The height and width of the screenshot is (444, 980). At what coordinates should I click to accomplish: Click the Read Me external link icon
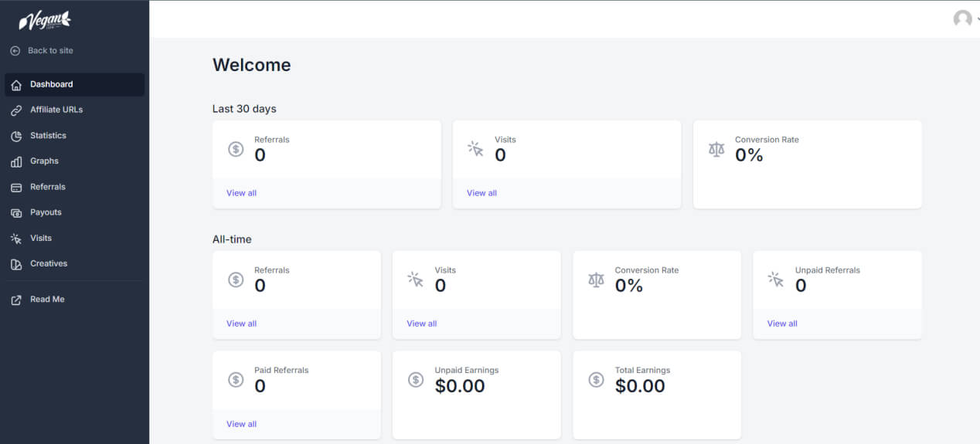click(x=16, y=300)
